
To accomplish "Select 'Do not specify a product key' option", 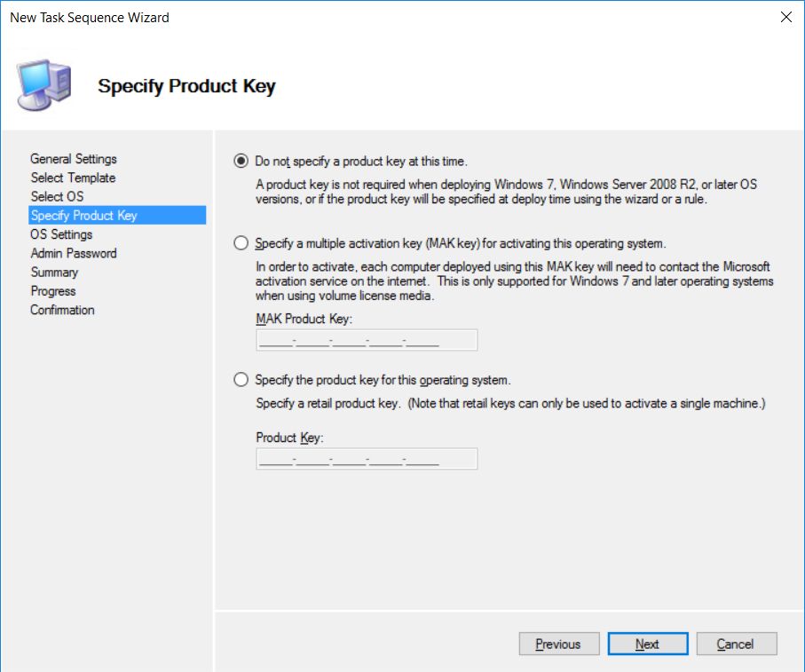I will point(241,162).
